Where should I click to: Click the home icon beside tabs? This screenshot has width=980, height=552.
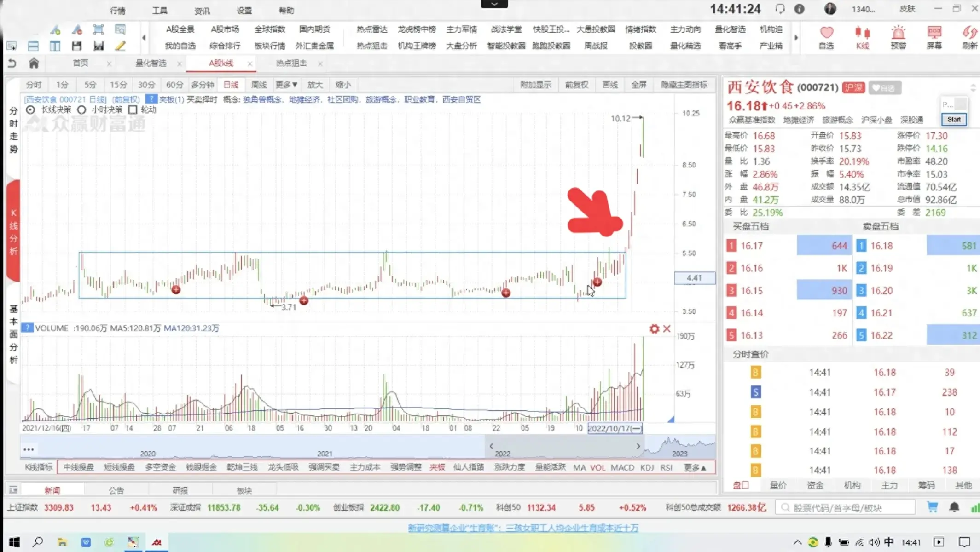coord(34,63)
